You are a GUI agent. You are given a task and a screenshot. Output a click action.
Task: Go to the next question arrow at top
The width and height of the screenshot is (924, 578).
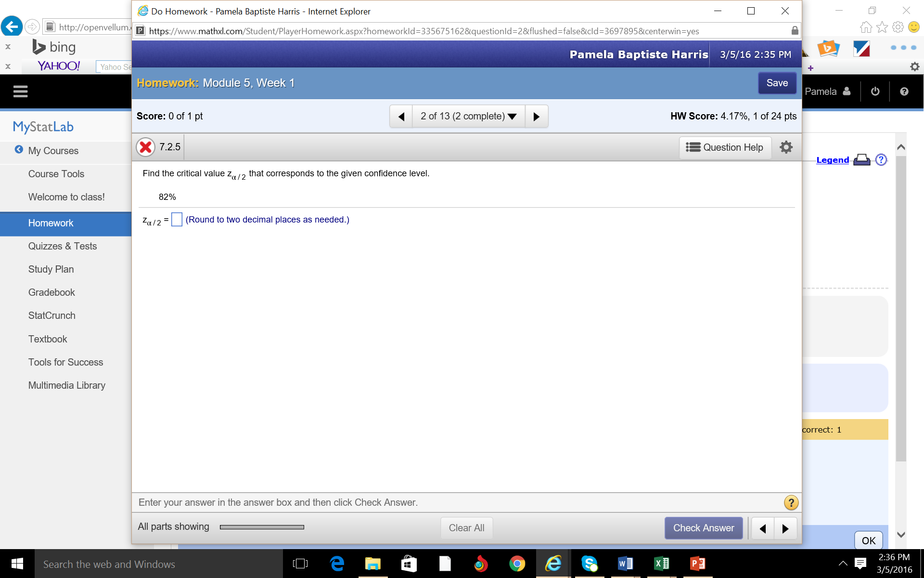[x=536, y=117]
